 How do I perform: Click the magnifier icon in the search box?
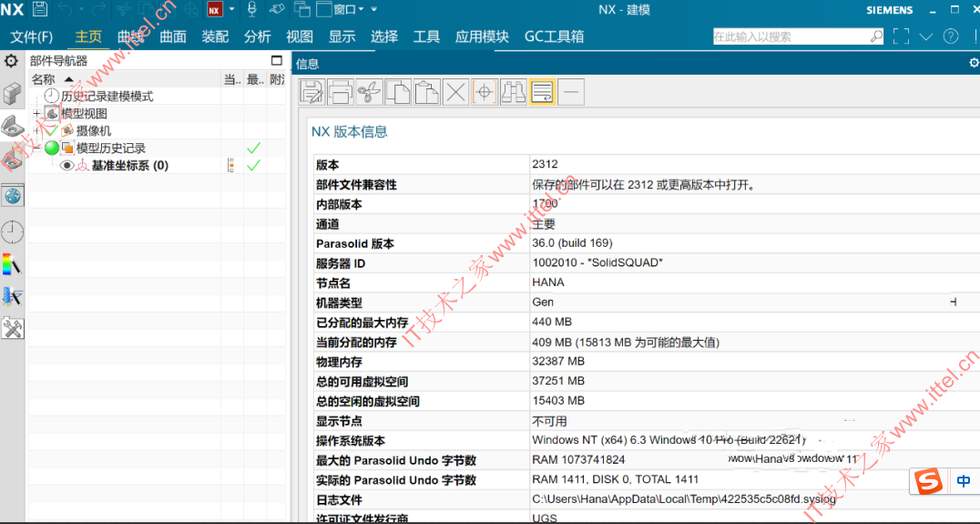tap(876, 36)
